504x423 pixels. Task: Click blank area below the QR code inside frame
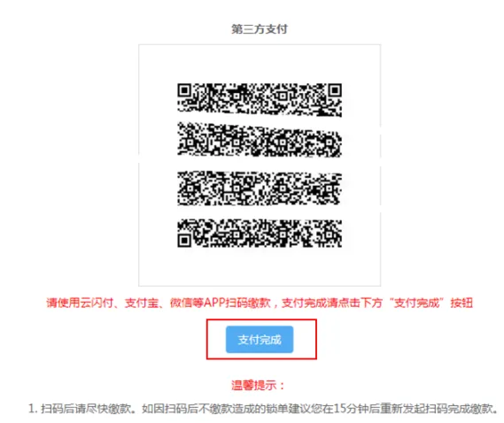[260, 266]
